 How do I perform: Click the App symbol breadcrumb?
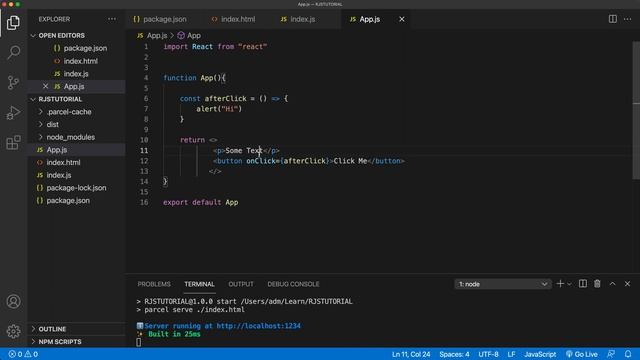pyautogui.click(x=189, y=36)
